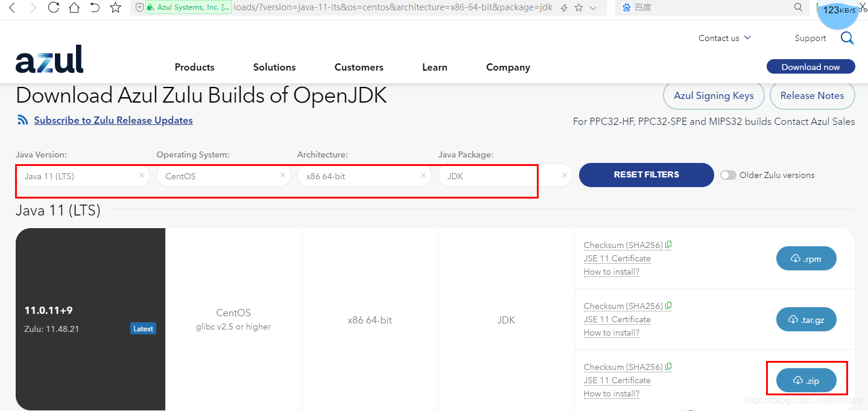Open the Customers menu
This screenshot has width=868, height=411.
[x=359, y=67]
